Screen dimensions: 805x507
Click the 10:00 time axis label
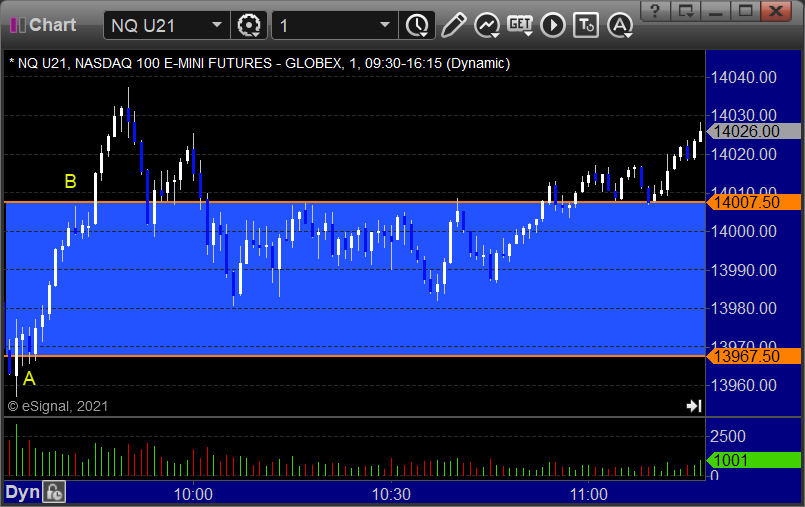tap(193, 495)
